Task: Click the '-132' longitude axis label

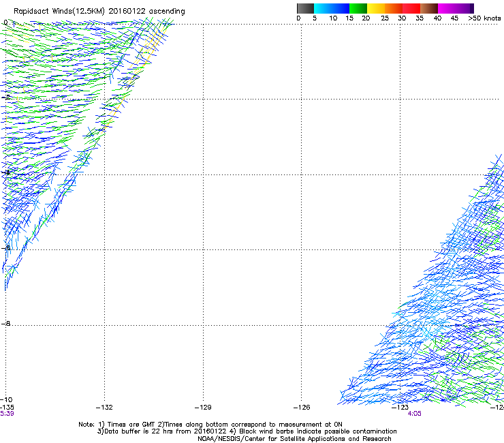Action: point(104,408)
